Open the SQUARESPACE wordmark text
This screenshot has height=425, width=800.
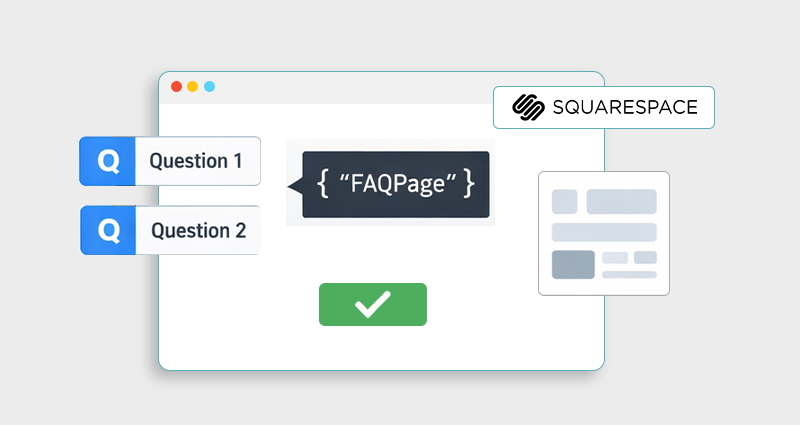pos(625,107)
